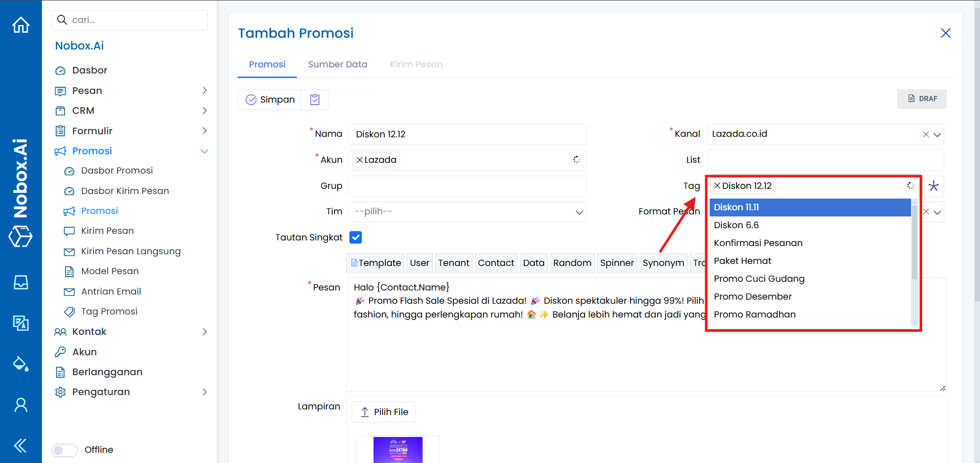Open the inbox tray icon in left rail
980x463 pixels.
21,282
